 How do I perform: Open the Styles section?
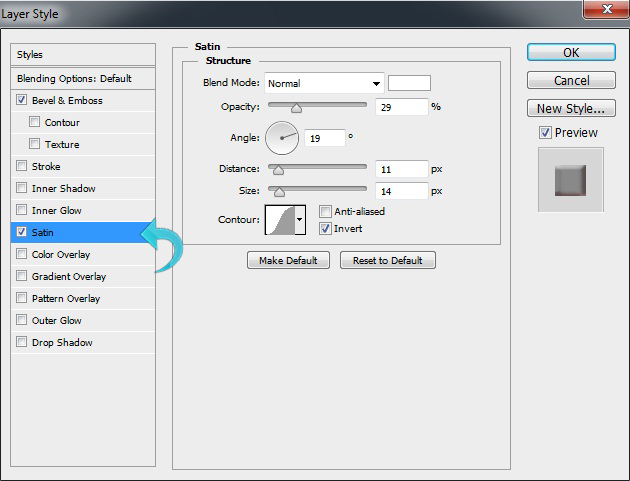coord(83,54)
